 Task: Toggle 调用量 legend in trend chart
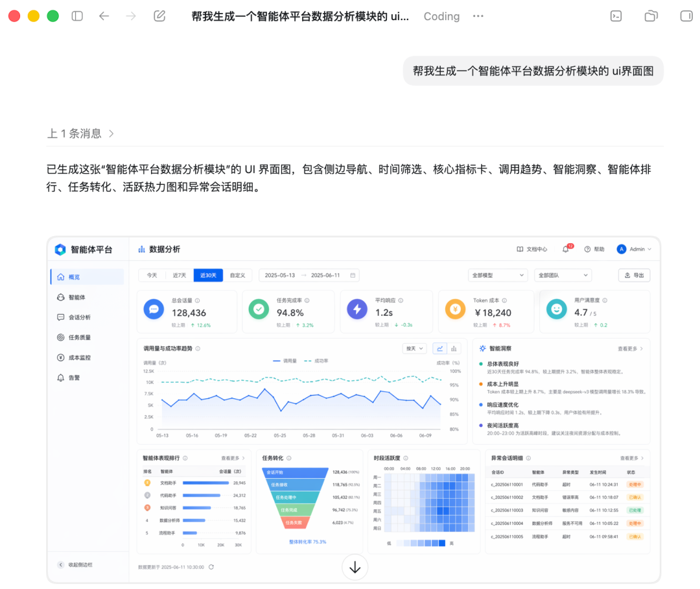coord(285,361)
